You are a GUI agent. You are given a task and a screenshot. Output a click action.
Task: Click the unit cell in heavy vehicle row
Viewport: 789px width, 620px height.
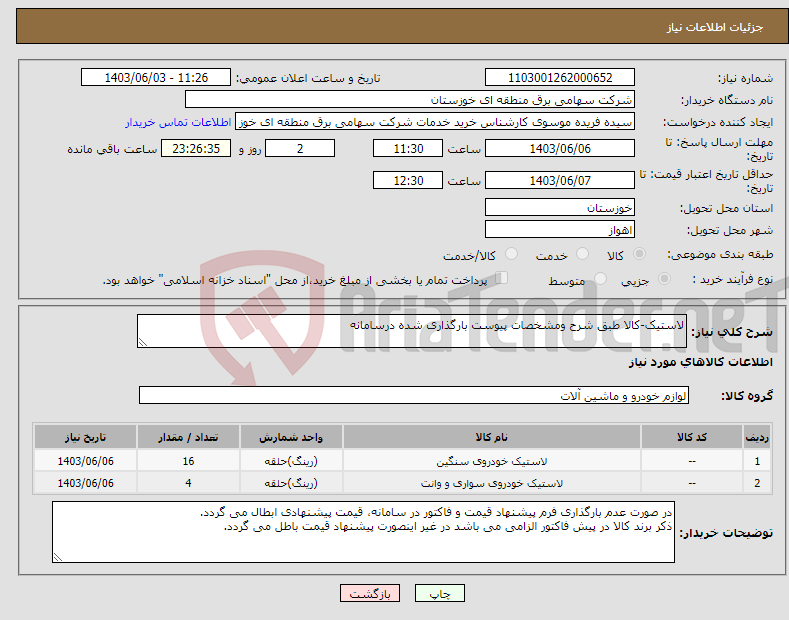point(291,461)
